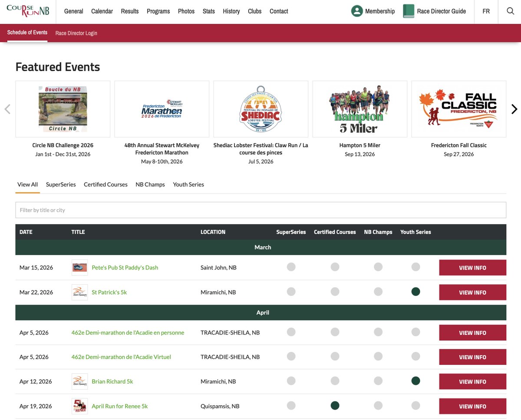Open the Contact menu
The image size is (521, 420).
(x=279, y=11)
